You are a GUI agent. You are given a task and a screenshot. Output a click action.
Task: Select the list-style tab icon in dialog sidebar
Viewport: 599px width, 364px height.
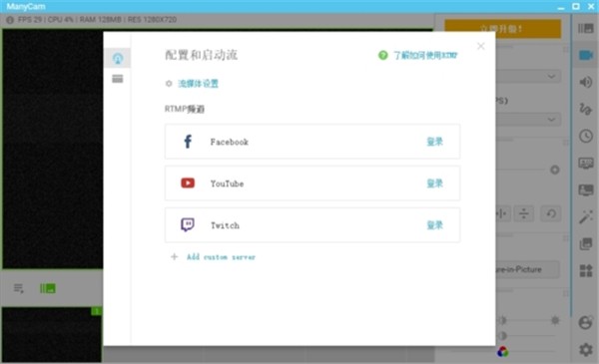(117, 79)
